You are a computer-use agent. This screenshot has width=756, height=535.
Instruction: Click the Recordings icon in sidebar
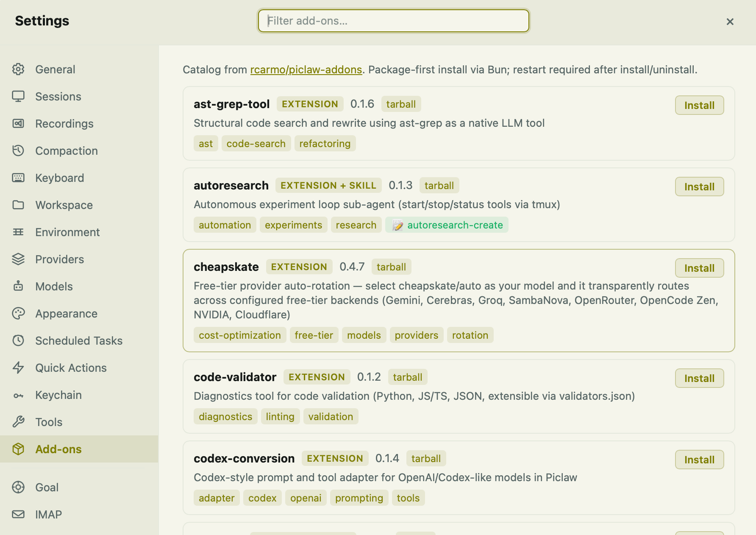[x=18, y=123]
